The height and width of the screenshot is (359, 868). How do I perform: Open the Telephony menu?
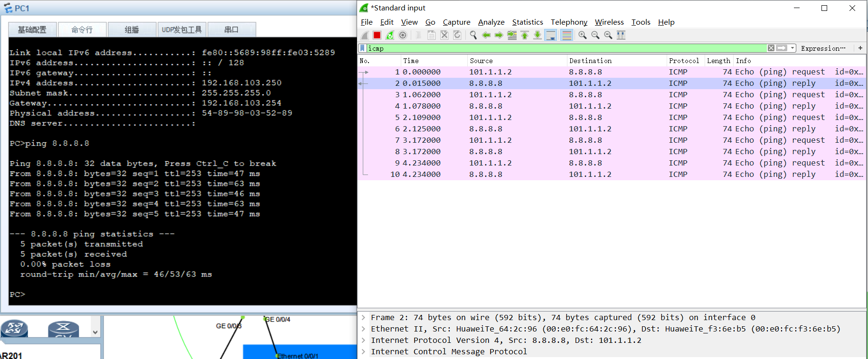[x=569, y=22]
